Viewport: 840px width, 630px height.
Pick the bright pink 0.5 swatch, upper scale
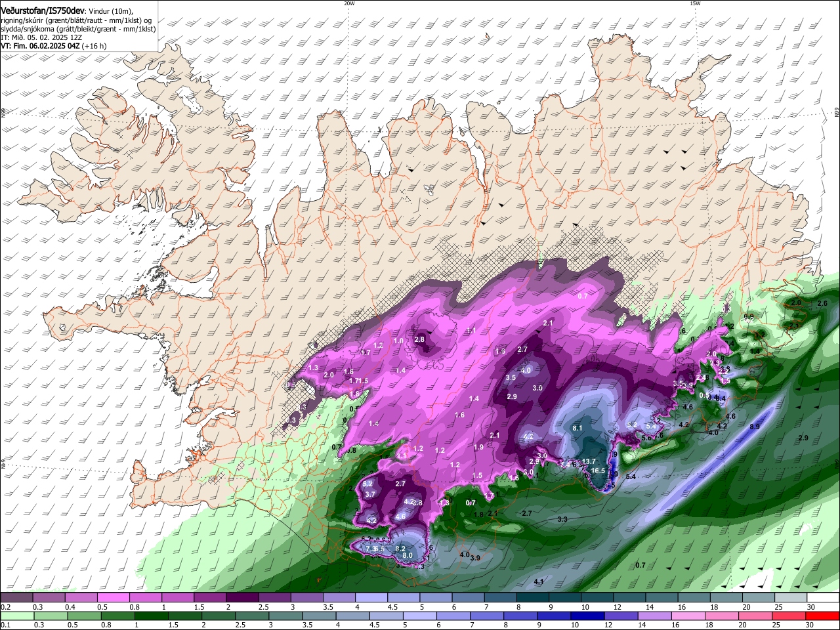[x=114, y=598]
